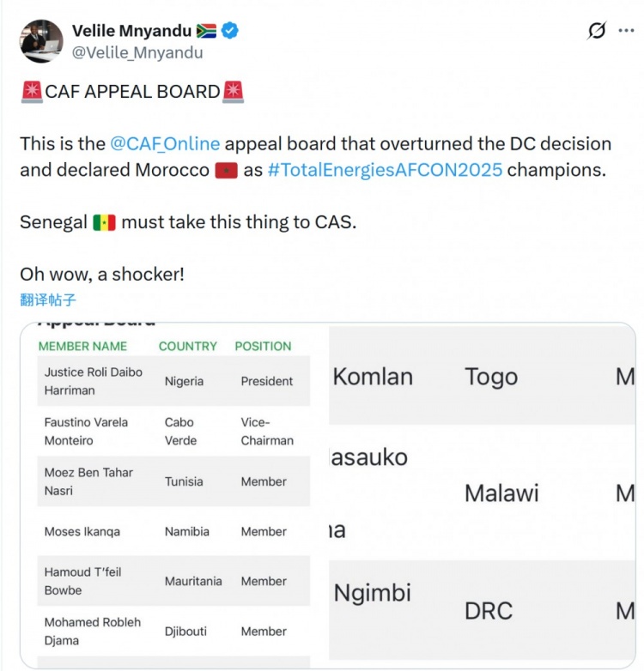644x671 pixels.
Task: Click the POSITION column header
Action: (x=263, y=346)
